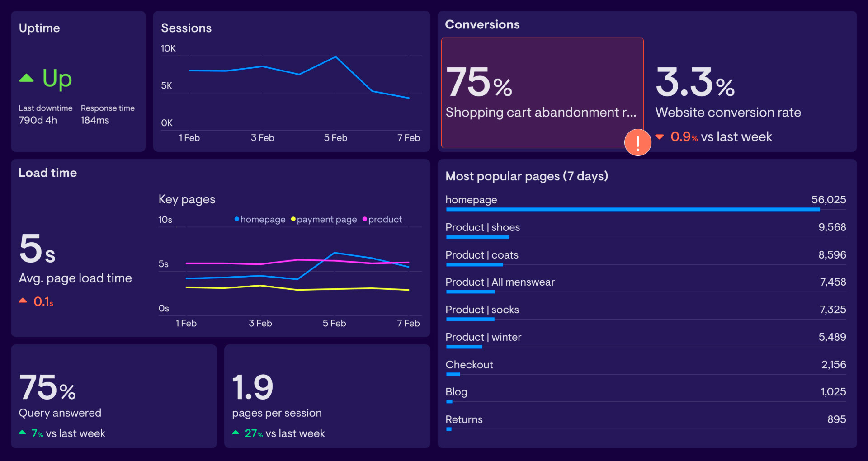Click the Uptime widget title
This screenshot has height=461, width=868.
(x=39, y=28)
